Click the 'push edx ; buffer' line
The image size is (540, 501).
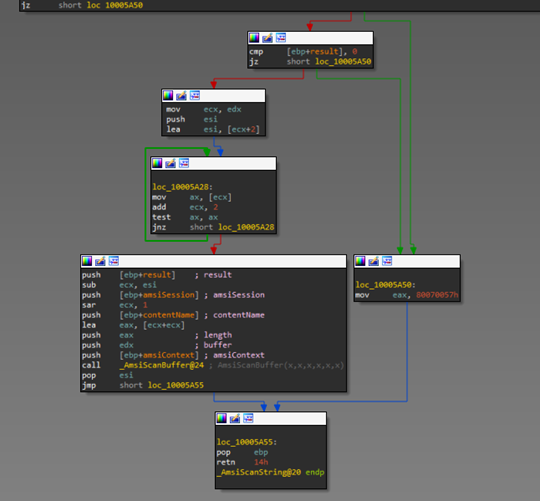pyautogui.click(x=157, y=345)
